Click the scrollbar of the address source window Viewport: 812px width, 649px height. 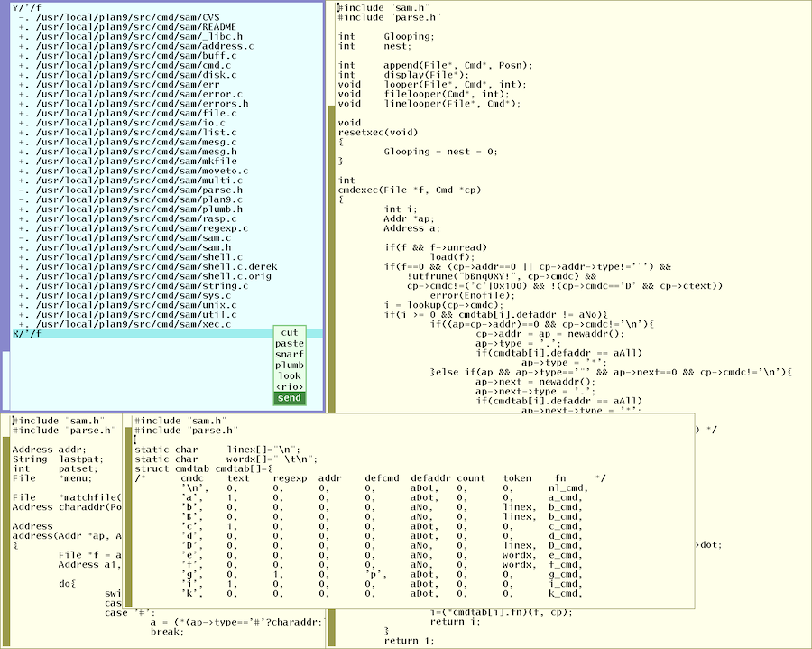pos(6,542)
